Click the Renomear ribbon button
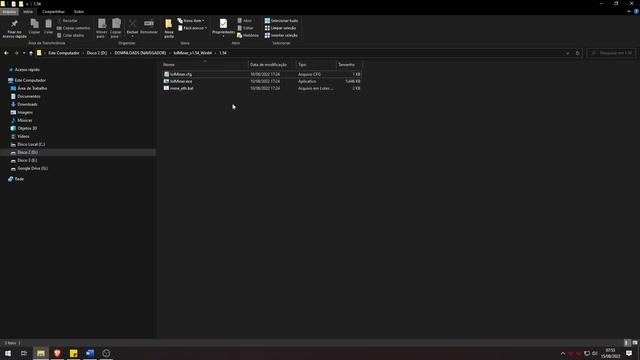The height and width of the screenshot is (360, 640). [x=149, y=27]
